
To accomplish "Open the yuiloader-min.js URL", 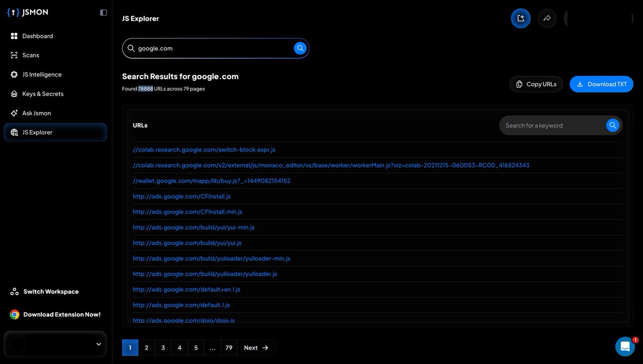I will point(212,259).
